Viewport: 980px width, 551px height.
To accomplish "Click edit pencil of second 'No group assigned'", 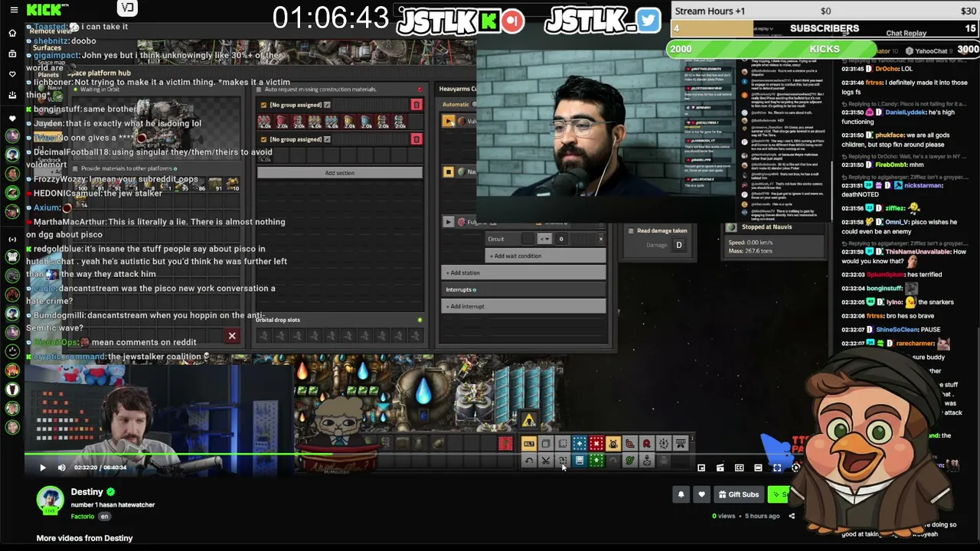I will tap(327, 139).
